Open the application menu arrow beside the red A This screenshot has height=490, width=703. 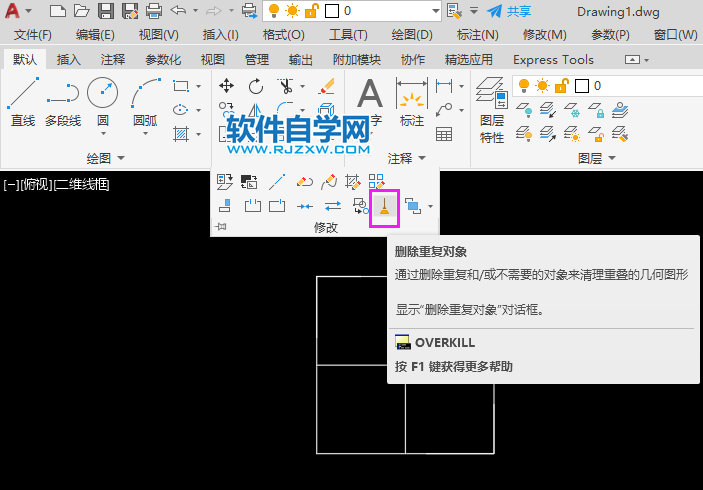28,11
